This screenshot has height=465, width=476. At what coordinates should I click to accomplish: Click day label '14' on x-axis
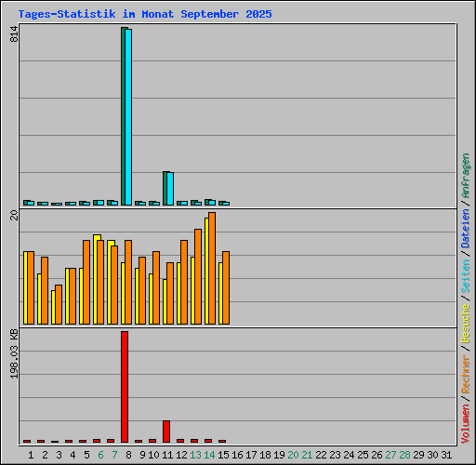pyautogui.click(x=209, y=455)
